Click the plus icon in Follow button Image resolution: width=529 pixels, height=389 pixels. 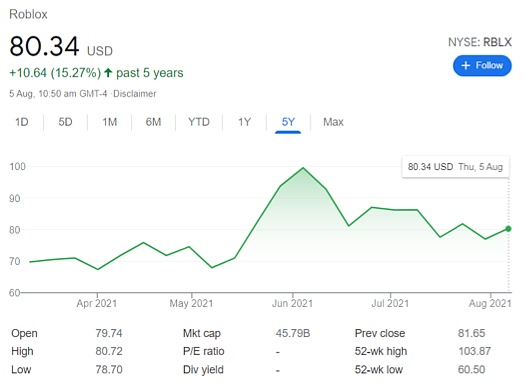[x=466, y=65]
